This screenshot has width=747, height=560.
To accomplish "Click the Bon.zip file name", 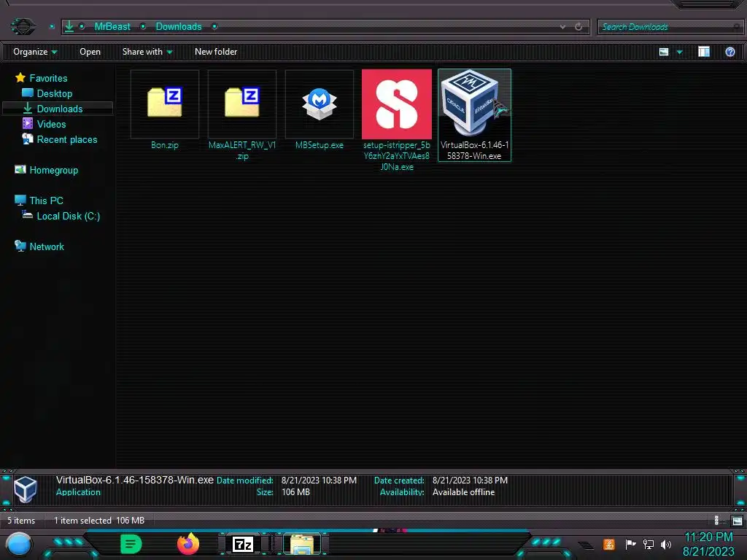I will [x=165, y=145].
